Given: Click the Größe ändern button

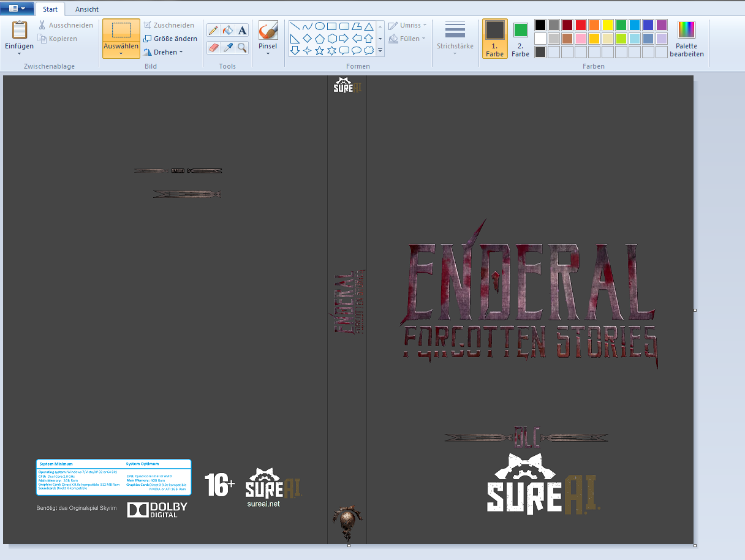Looking at the screenshot, I should [170, 39].
